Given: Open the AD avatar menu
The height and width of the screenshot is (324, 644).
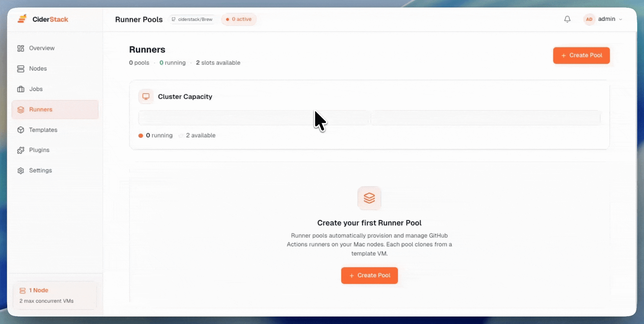Looking at the screenshot, I should 589,19.
